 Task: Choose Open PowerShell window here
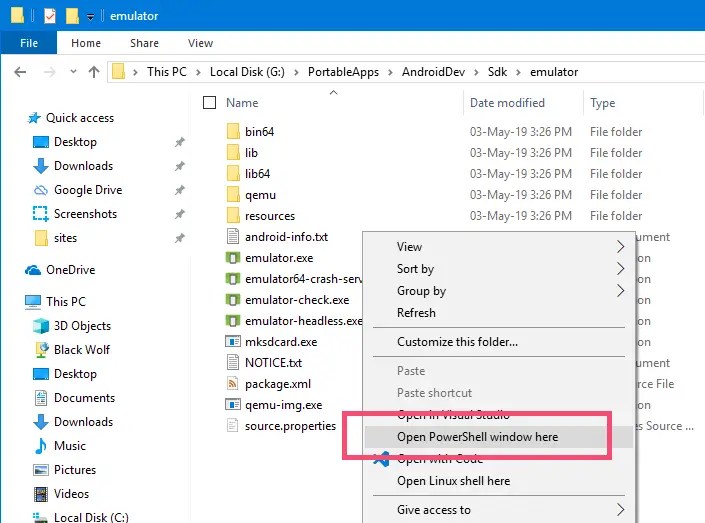pyautogui.click(x=499, y=437)
